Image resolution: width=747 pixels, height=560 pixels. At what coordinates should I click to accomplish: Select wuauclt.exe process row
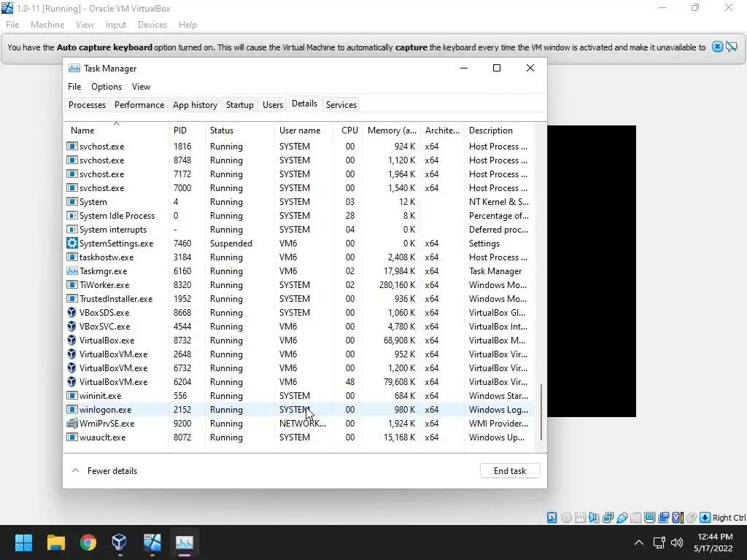(299, 437)
